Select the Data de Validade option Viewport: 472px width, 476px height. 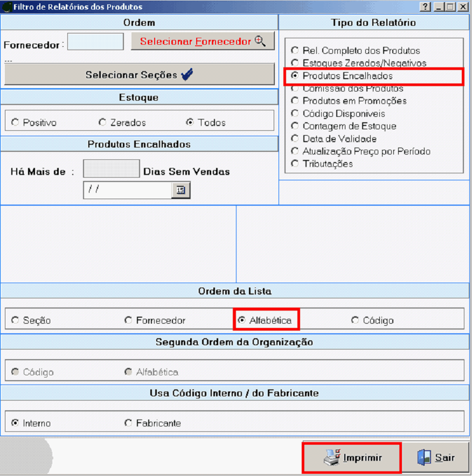295,138
